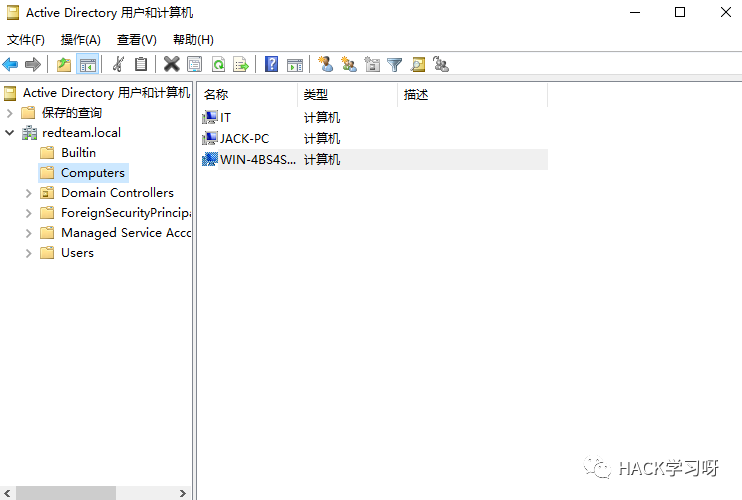Click the redteam.local domain icon
The image size is (742, 500).
point(29,133)
